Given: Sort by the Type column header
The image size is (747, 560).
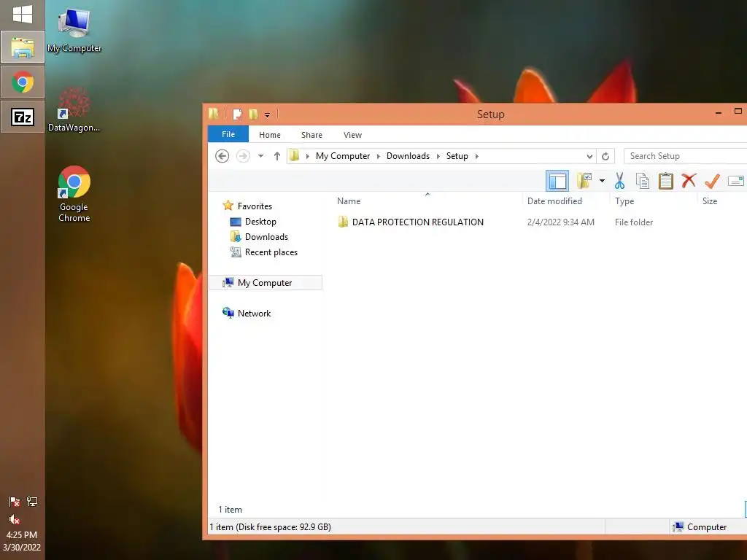Looking at the screenshot, I should 624,201.
